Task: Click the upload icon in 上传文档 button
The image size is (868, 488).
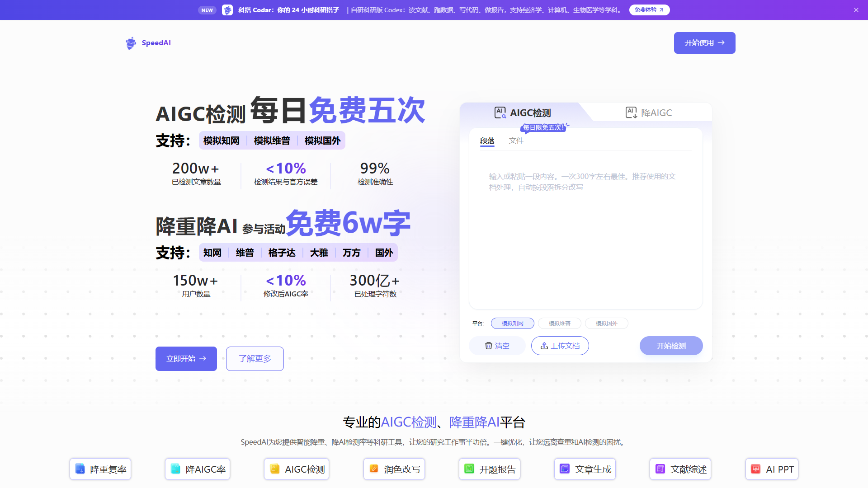Action: click(544, 346)
